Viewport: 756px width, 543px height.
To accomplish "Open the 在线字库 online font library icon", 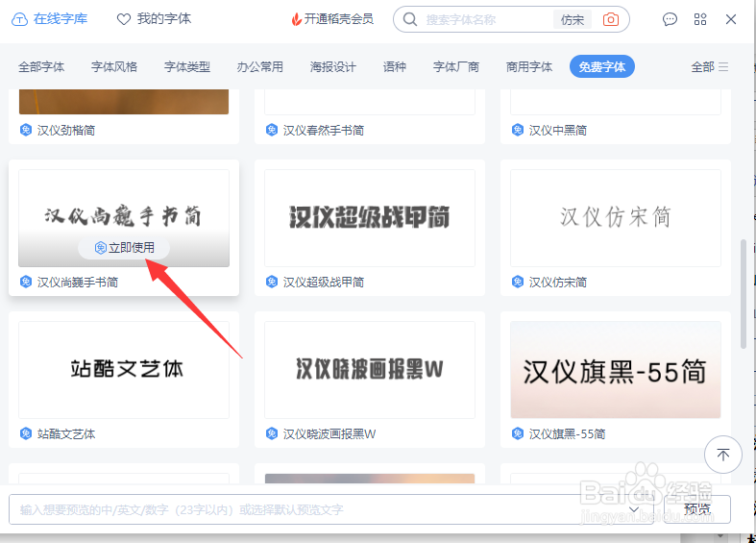I will click(x=19, y=19).
